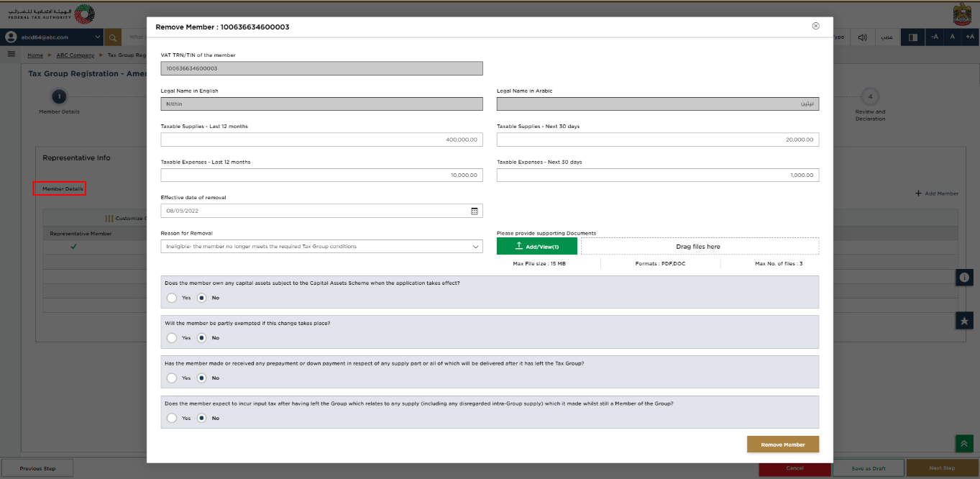Click the red Cancel button

[794, 468]
